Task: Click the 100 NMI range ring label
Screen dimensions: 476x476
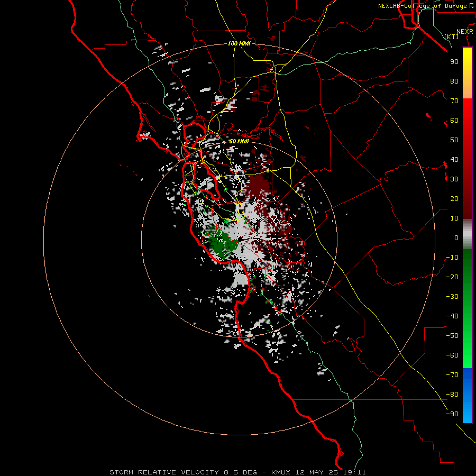Action: point(239,43)
